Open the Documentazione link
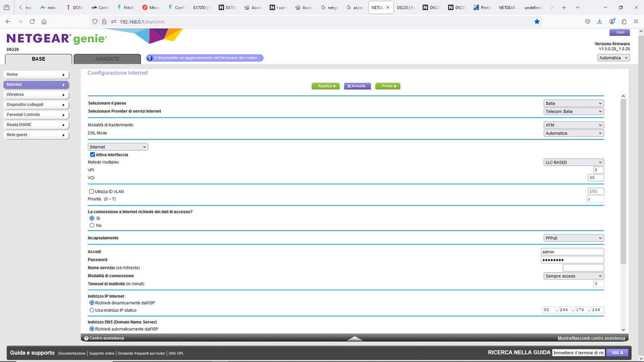The width and height of the screenshot is (644, 362). [x=72, y=353]
